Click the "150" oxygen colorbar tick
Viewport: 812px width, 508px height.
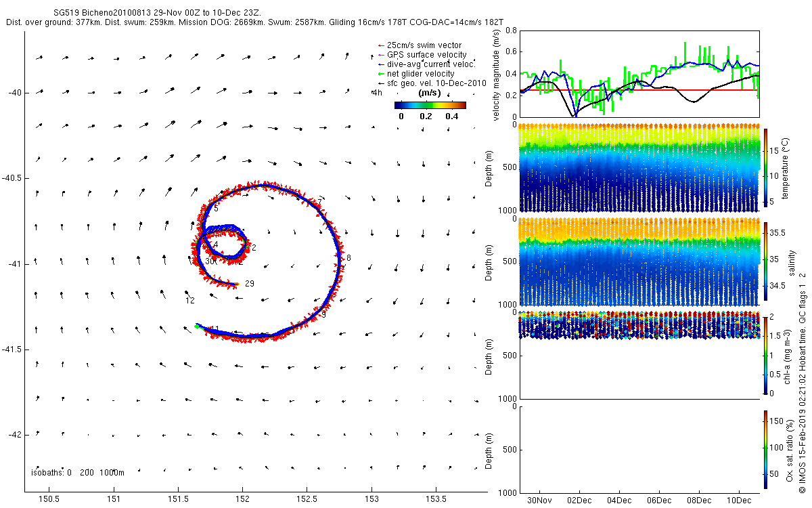[777, 421]
